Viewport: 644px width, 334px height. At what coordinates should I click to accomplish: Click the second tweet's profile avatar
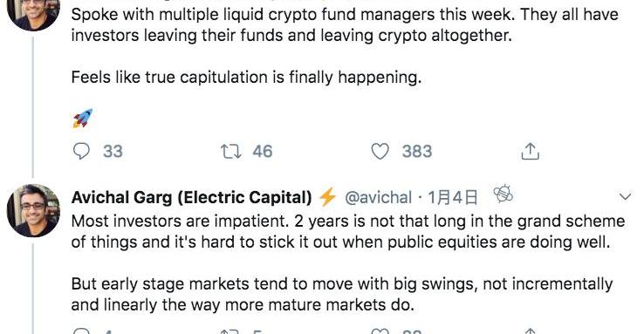(34, 210)
